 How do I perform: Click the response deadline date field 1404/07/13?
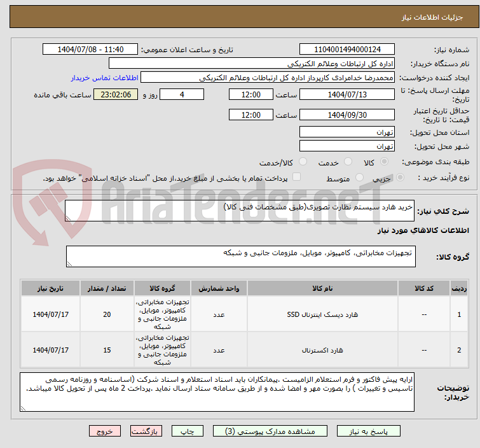[347, 95]
